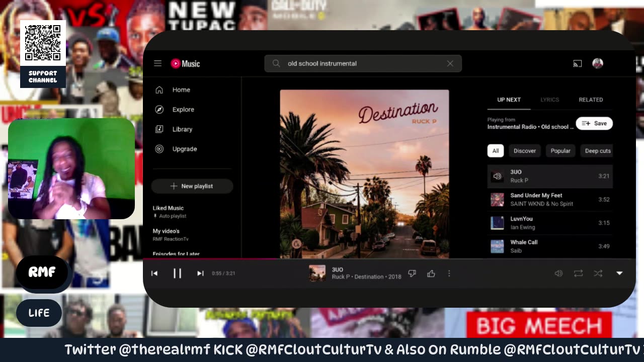
Task: Open the account profile avatar
Action: 598,63
